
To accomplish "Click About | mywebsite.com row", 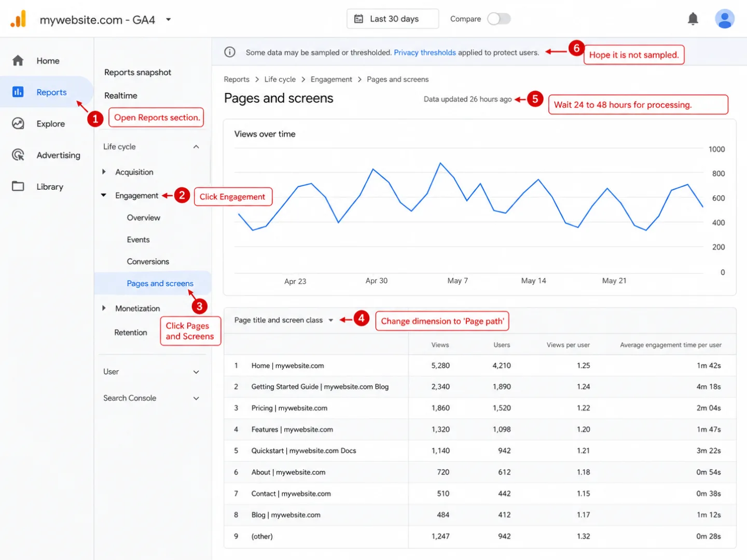I will coord(480,472).
